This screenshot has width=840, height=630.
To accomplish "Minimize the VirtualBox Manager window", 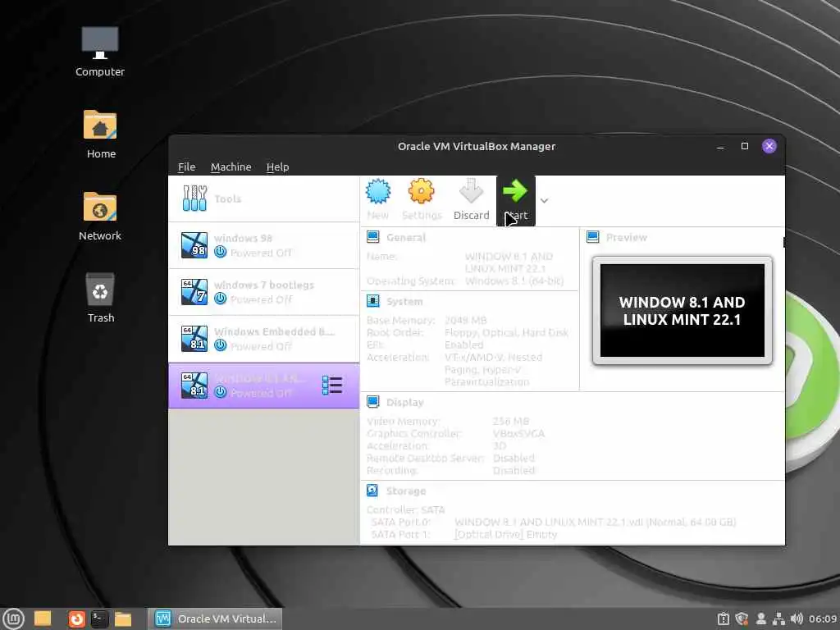I will point(720,146).
